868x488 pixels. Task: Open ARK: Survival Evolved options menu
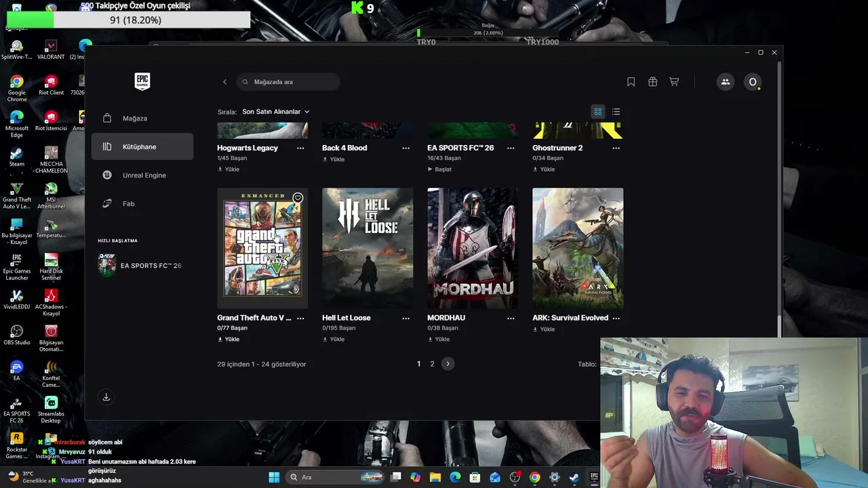pyautogui.click(x=616, y=318)
